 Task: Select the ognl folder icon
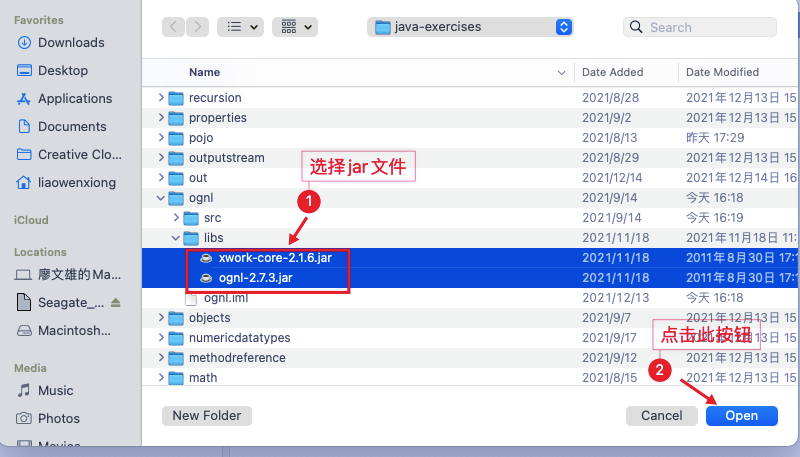click(x=176, y=198)
